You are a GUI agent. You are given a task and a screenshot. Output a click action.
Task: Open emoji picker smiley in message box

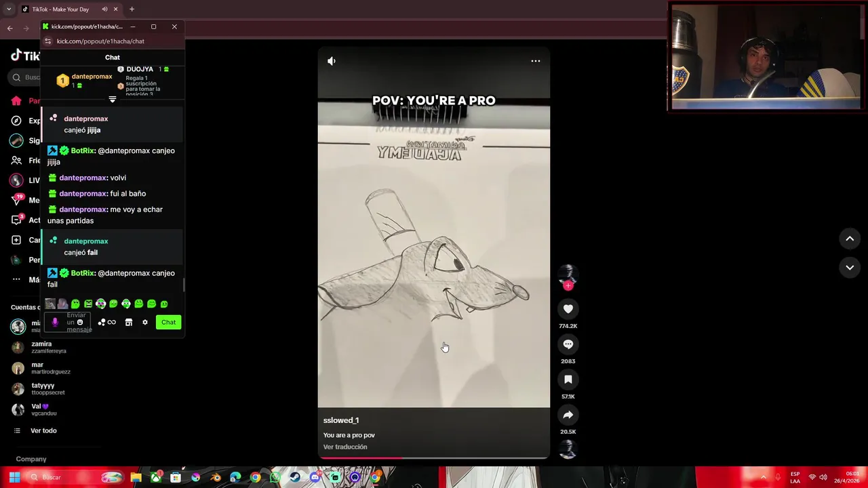tap(80, 323)
